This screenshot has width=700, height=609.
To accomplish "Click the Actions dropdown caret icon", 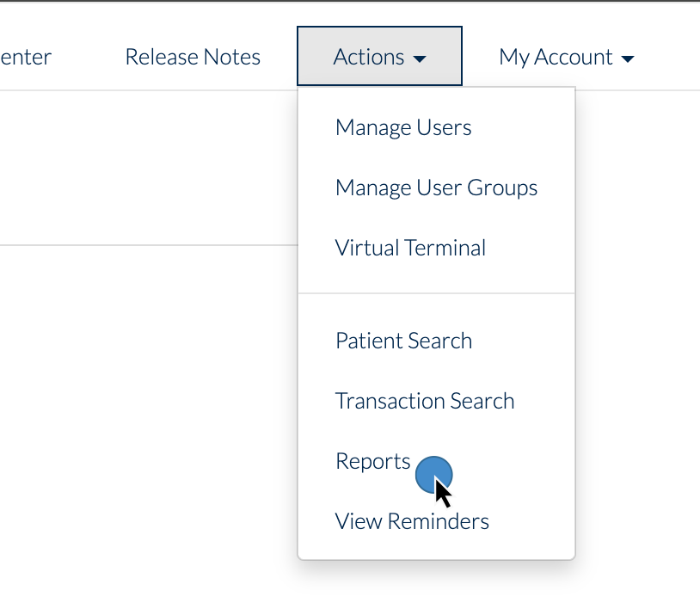I will point(421,57).
